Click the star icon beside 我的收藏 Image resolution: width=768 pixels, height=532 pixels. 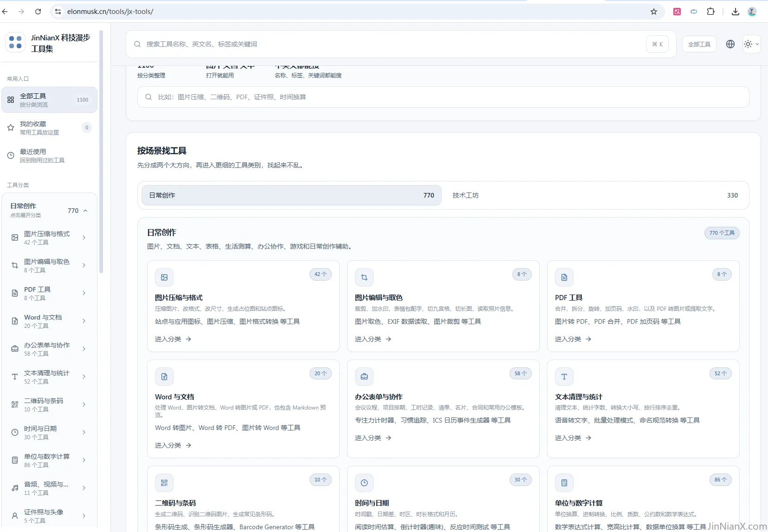(x=11, y=128)
